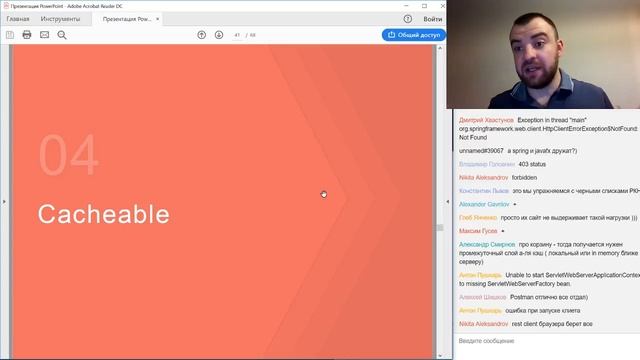Click the 04 slide number text

pyautogui.click(x=69, y=155)
